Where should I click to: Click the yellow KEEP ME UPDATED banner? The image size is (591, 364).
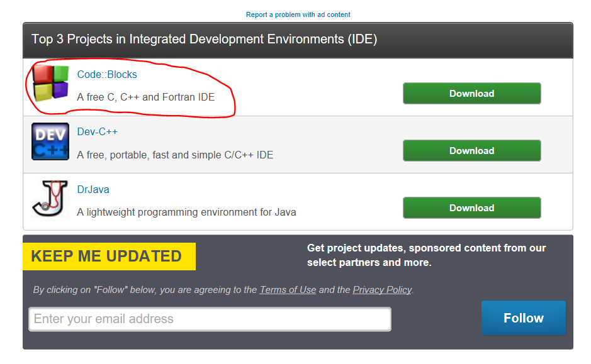click(110, 256)
